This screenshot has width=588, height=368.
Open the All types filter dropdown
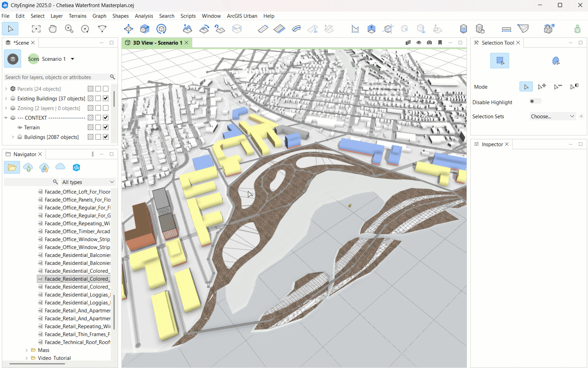pos(88,182)
